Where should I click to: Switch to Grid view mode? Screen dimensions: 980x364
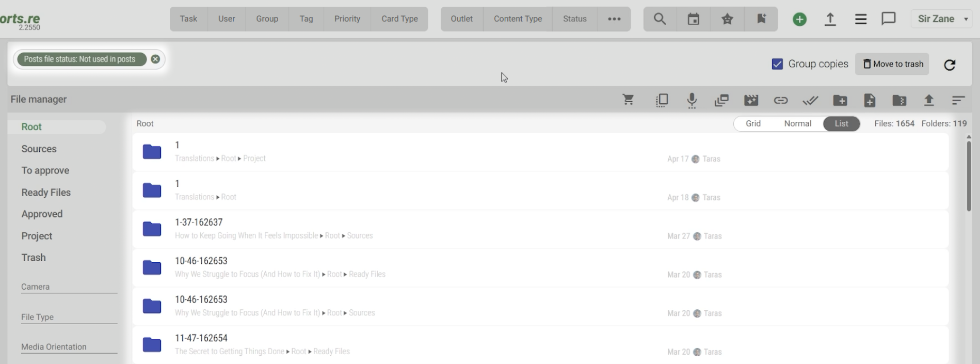point(753,123)
